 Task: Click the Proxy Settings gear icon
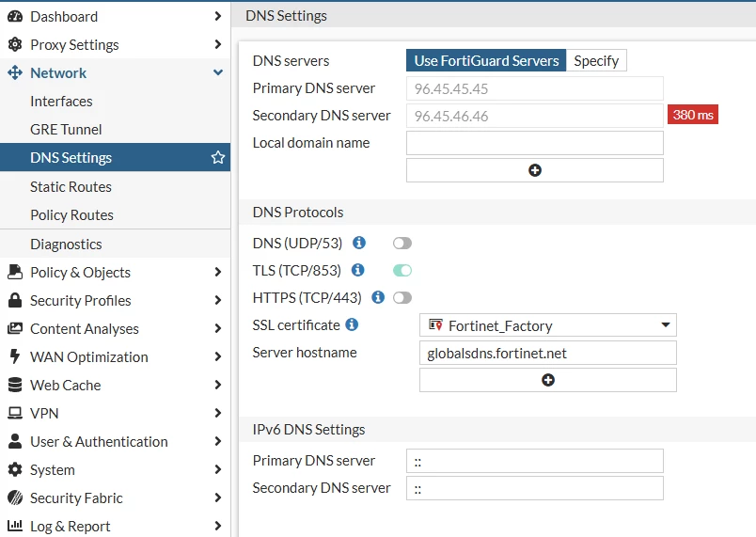point(15,44)
